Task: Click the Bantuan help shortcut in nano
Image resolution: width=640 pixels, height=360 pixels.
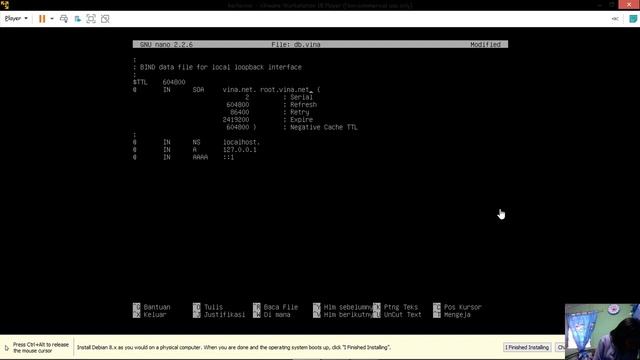Action: pyautogui.click(x=152, y=307)
